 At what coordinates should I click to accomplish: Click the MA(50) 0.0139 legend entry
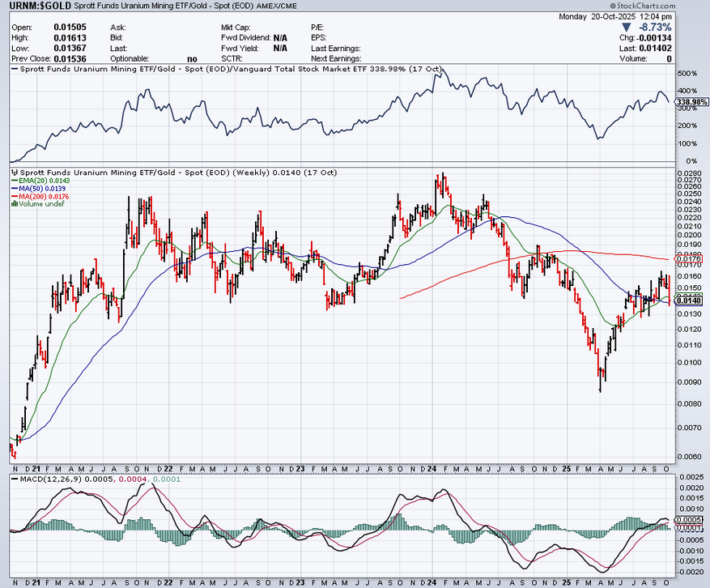39,189
